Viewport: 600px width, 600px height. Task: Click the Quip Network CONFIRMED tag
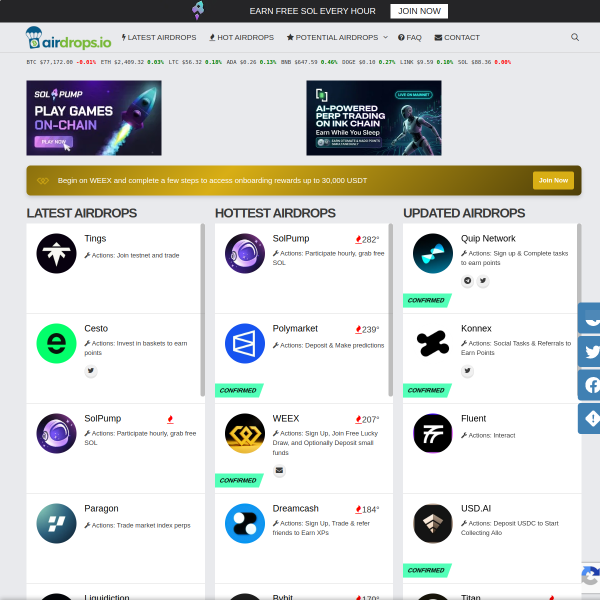426,300
